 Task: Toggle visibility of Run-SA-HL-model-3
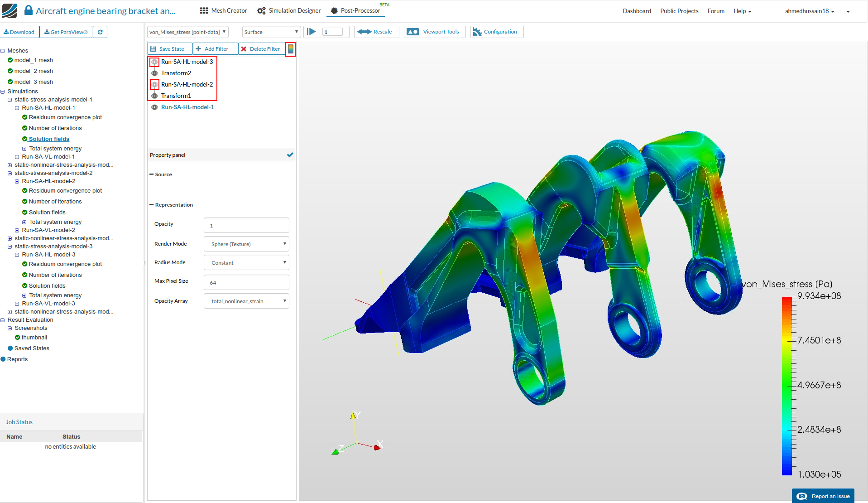click(x=154, y=62)
